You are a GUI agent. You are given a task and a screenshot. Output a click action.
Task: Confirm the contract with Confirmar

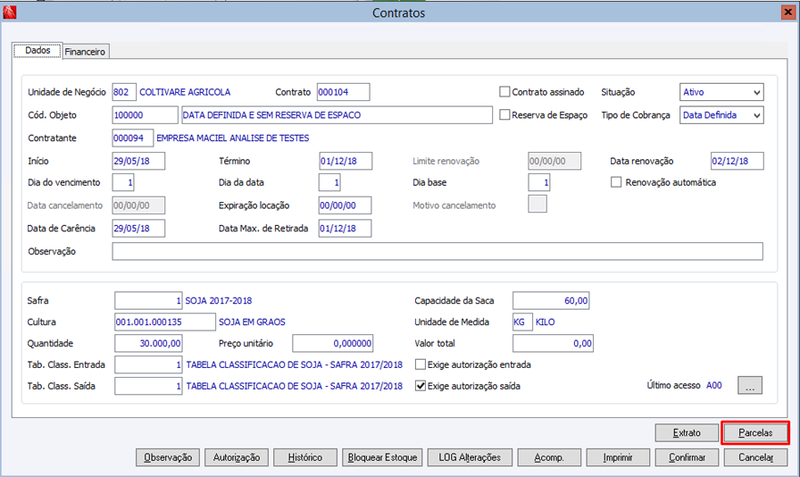click(x=687, y=458)
